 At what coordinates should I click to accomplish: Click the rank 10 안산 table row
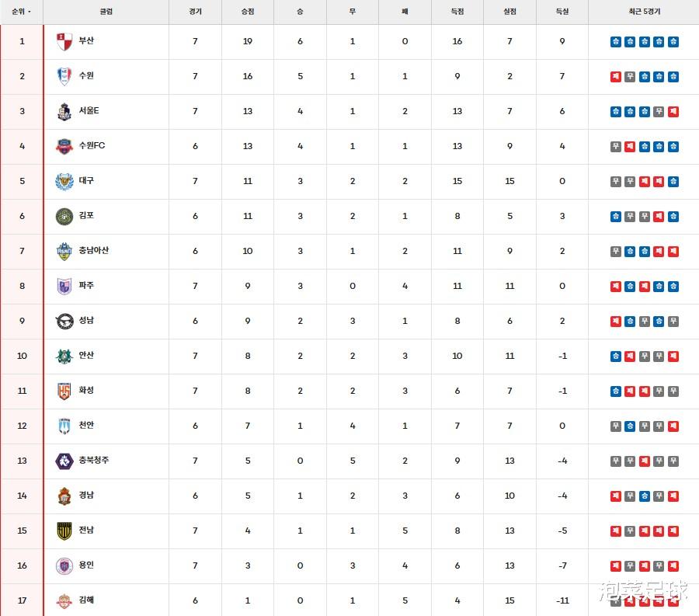[x=349, y=356]
